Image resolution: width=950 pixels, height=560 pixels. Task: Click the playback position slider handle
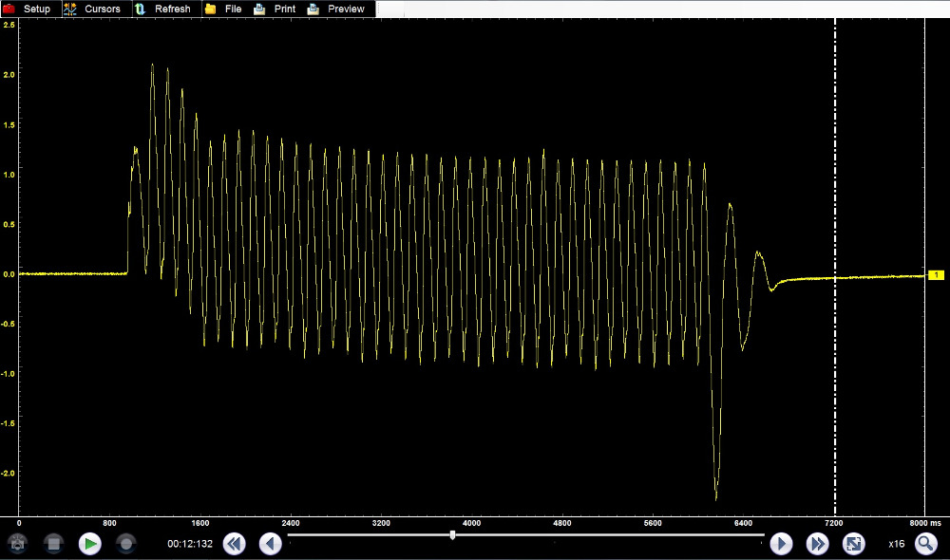(x=452, y=535)
